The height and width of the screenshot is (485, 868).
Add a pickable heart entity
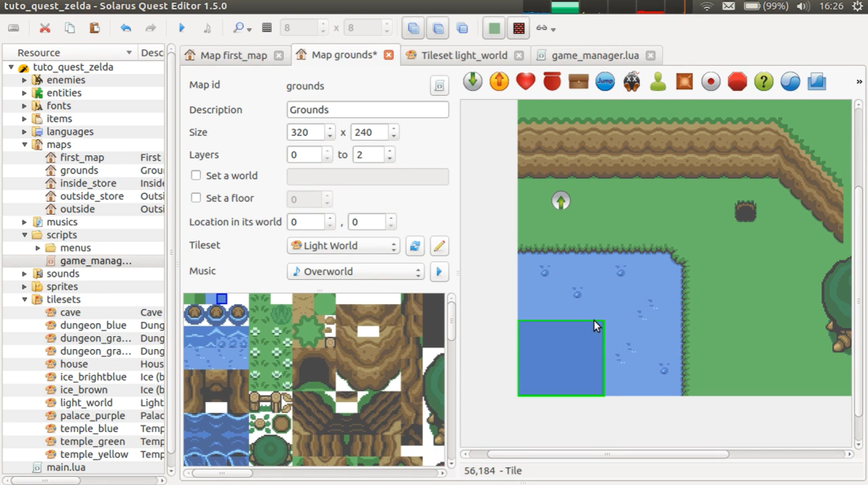point(526,81)
